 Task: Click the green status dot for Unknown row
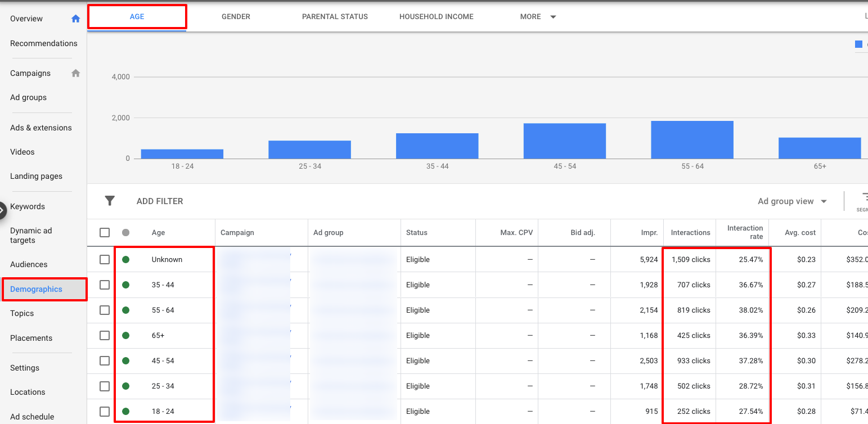(125, 259)
